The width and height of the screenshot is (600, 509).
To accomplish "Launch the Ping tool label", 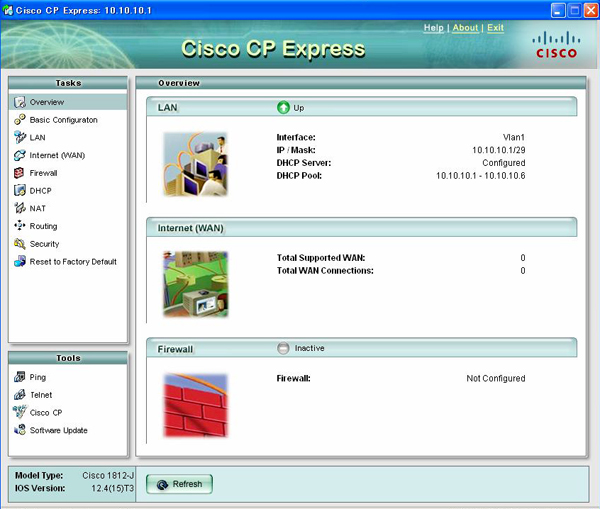I will click(38, 377).
